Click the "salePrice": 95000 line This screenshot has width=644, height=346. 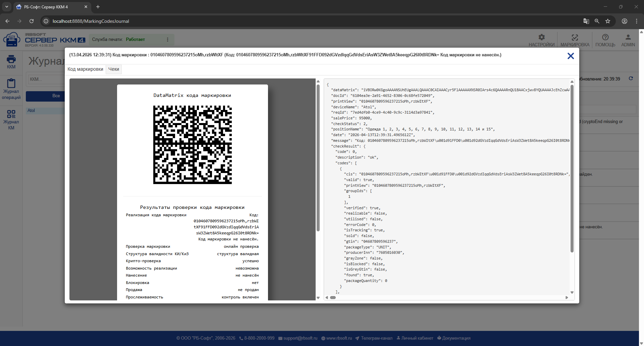[x=352, y=118]
